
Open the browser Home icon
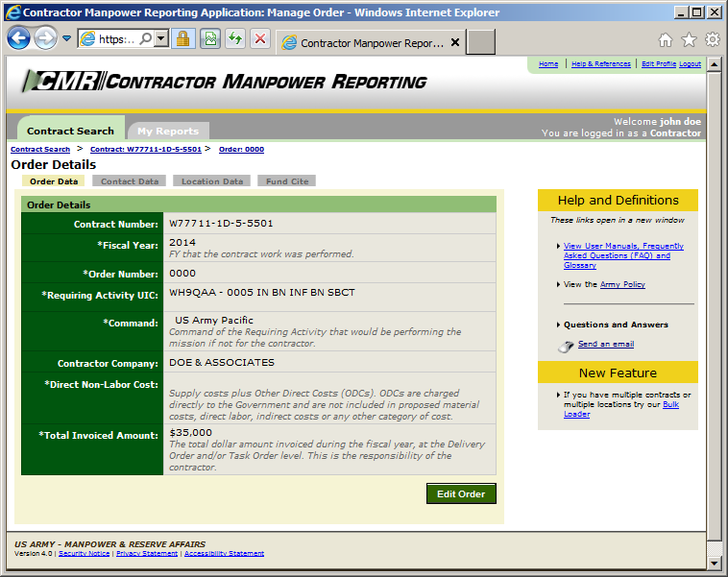pos(666,40)
